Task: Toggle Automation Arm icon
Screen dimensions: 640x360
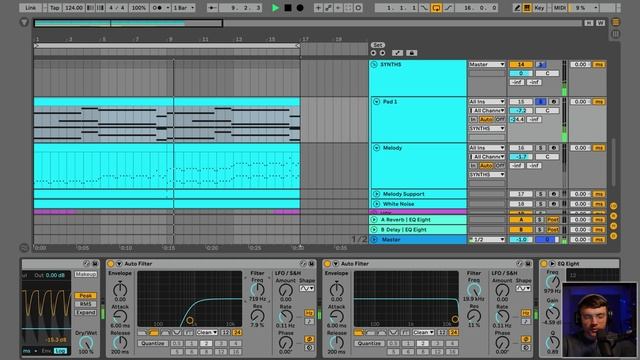Action: [x=328, y=8]
